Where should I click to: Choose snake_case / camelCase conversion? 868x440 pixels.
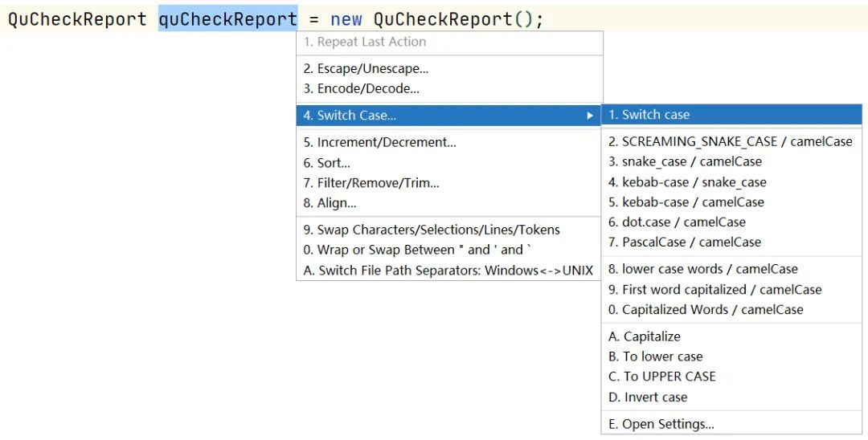pyautogui.click(x=732, y=161)
